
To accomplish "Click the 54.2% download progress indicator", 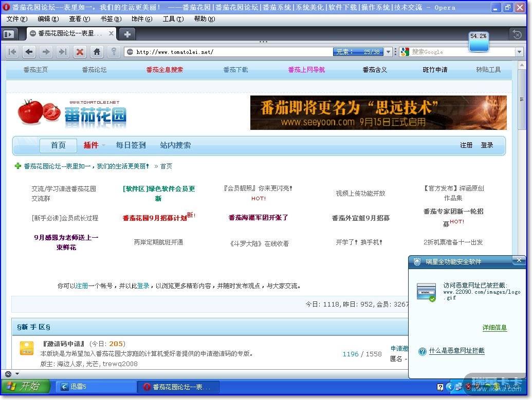I will [x=479, y=42].
